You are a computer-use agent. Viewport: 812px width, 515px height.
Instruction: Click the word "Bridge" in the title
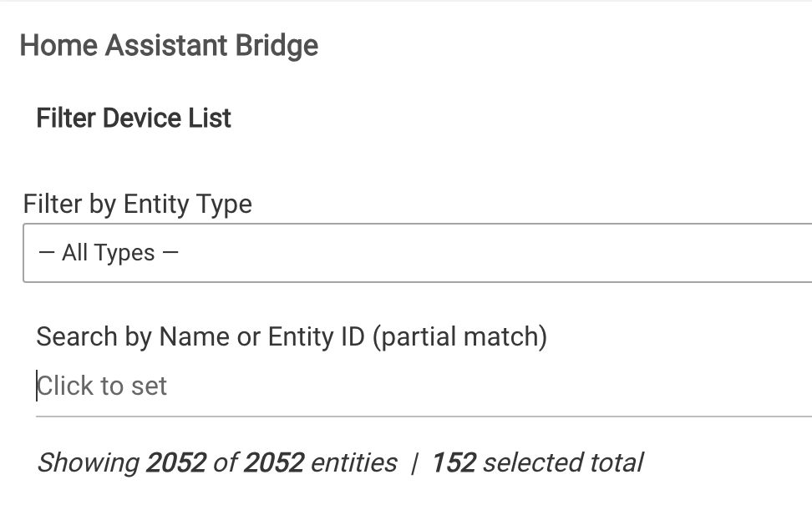[x=277, y=45]
